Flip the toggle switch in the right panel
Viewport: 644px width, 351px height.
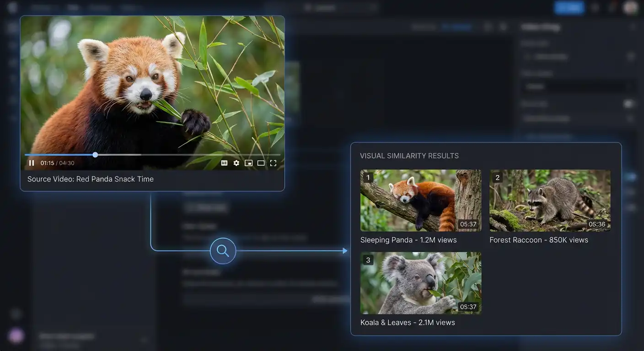pyautogui.click(x=630, y=104)
